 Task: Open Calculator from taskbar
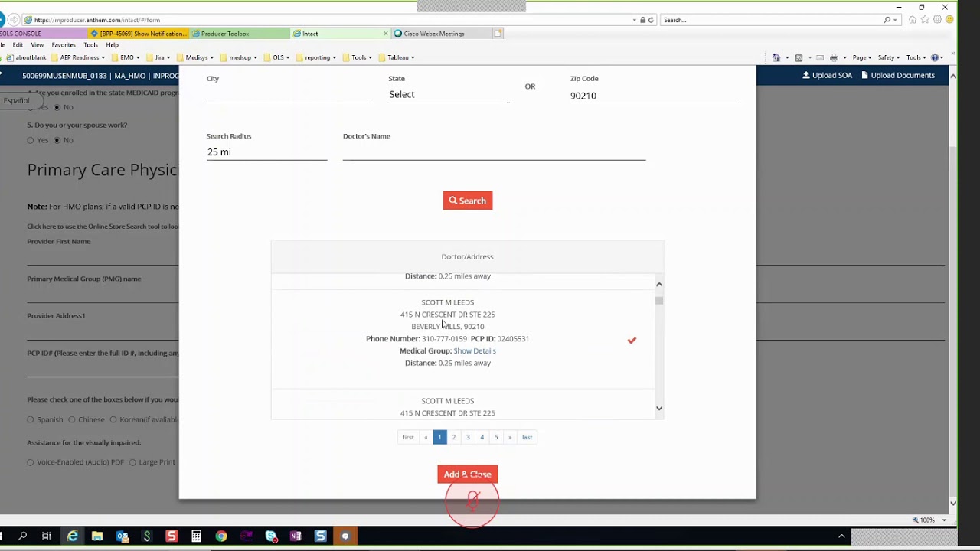tap(197, 536)
